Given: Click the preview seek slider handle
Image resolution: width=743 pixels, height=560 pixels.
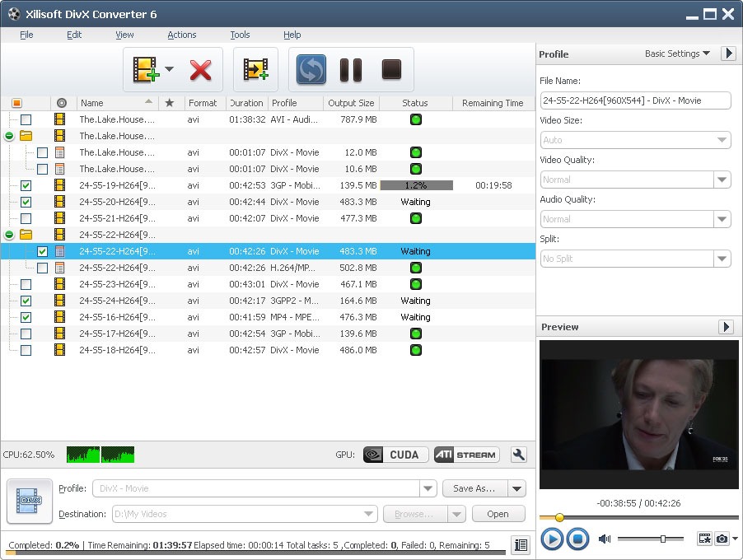Looking at the screenshot, I should 559,517.
